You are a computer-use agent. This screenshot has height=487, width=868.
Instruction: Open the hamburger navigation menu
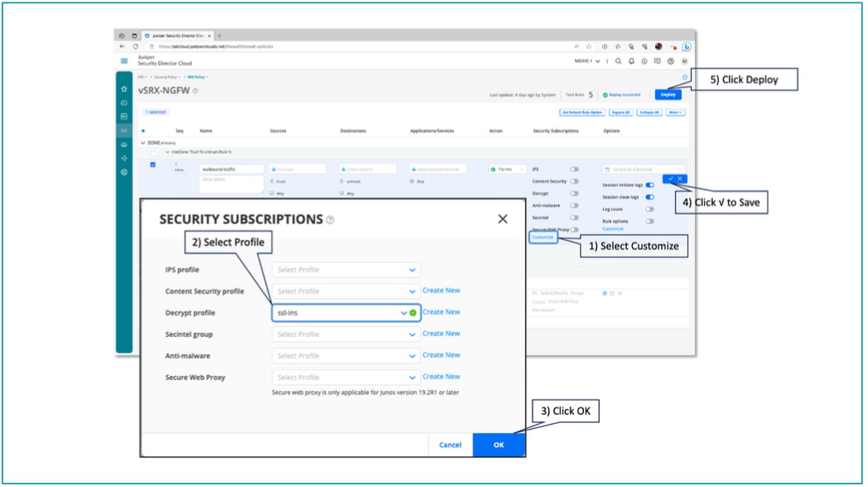coord(124,61)
